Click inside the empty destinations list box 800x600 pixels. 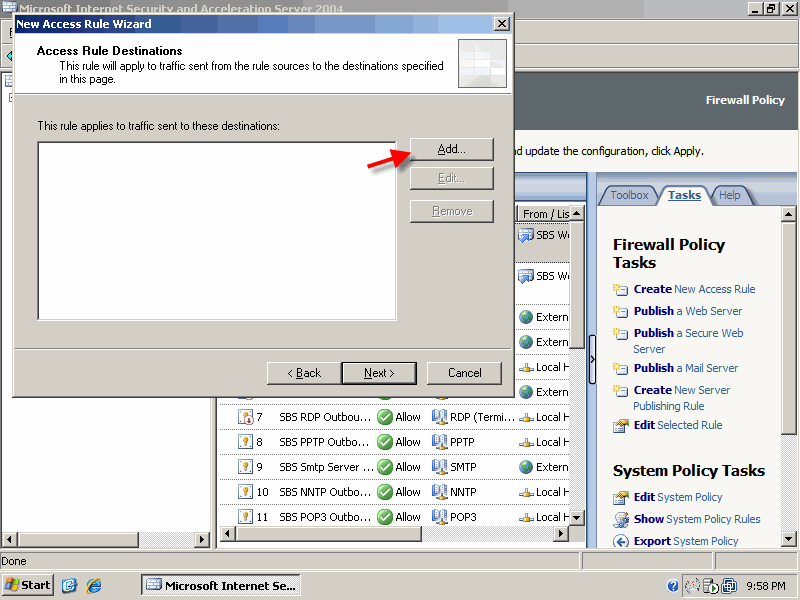(217, 231)
